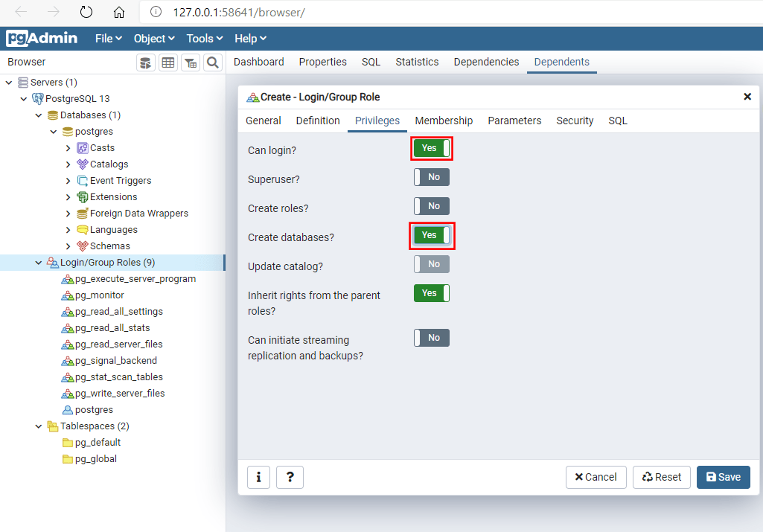Expand the Schemas tree node
Viewport: 763px width, 532px height.
(x=68, y=246)
